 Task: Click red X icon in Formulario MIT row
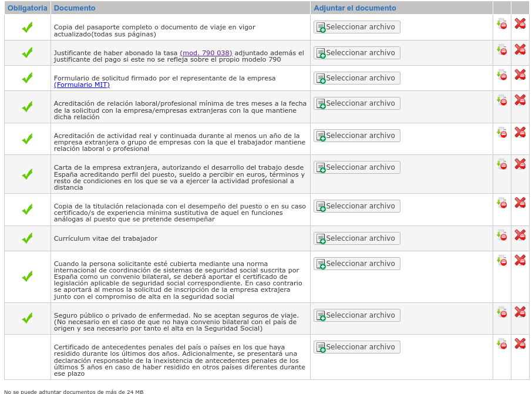[x=520, y=75]
